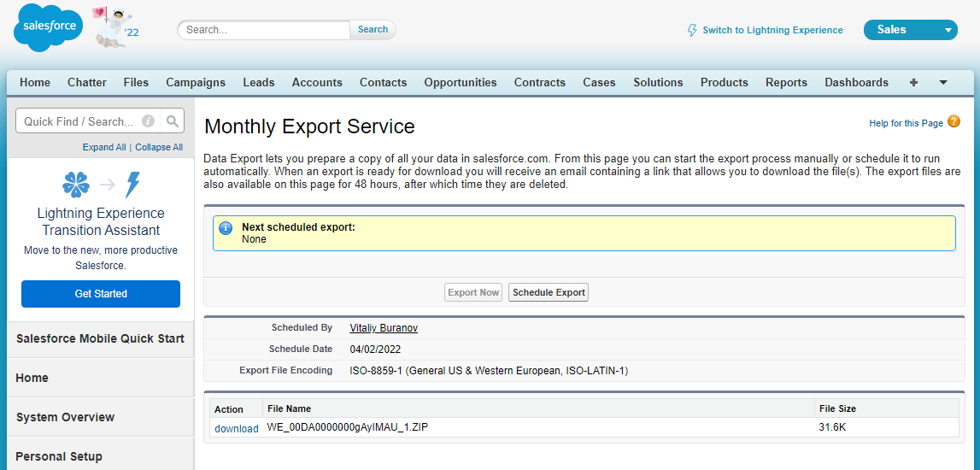Image resolution: width=980 pixels, height=470 pixels.
Task: Click the Search button in header
Action: pos(373,29)
